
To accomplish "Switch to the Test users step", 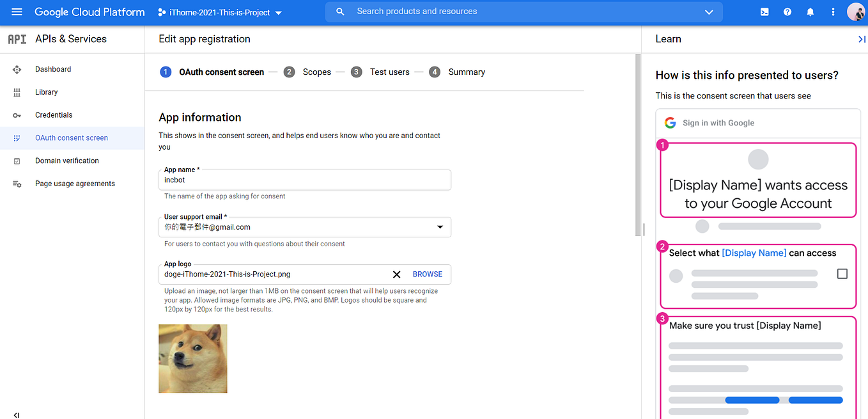I will (389, 72).
